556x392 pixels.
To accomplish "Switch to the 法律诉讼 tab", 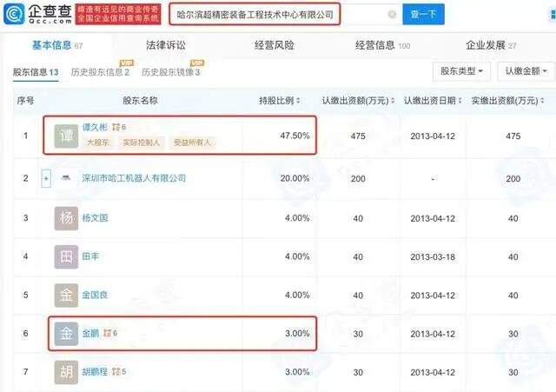I will (167, 44).
